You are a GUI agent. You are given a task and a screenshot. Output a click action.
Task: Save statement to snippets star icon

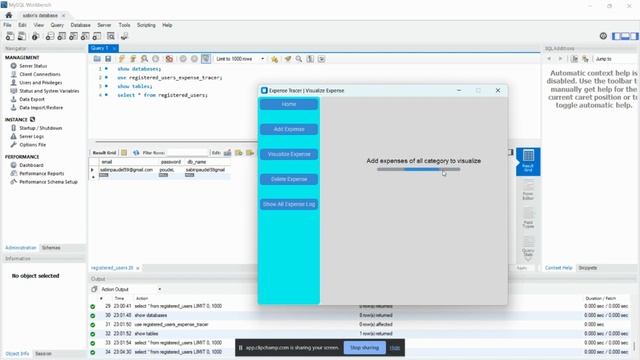(x=274, y=59)
